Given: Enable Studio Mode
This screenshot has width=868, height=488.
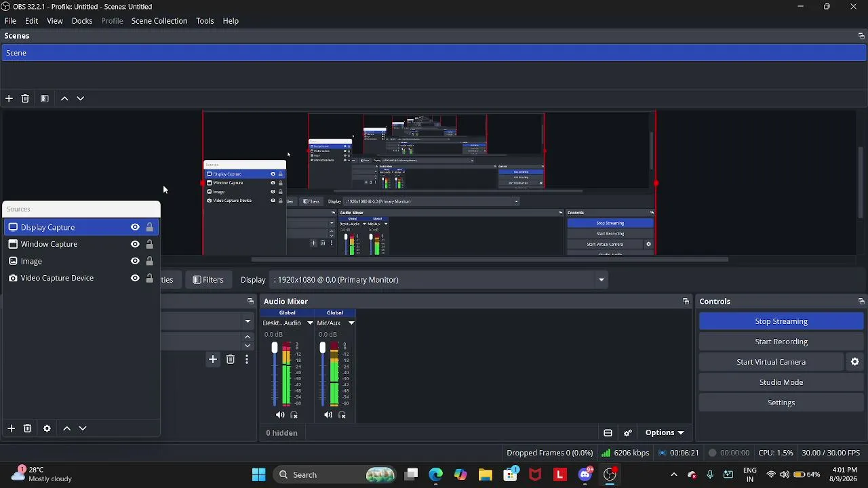Looking at the screenshot, I should coord(781,382).
